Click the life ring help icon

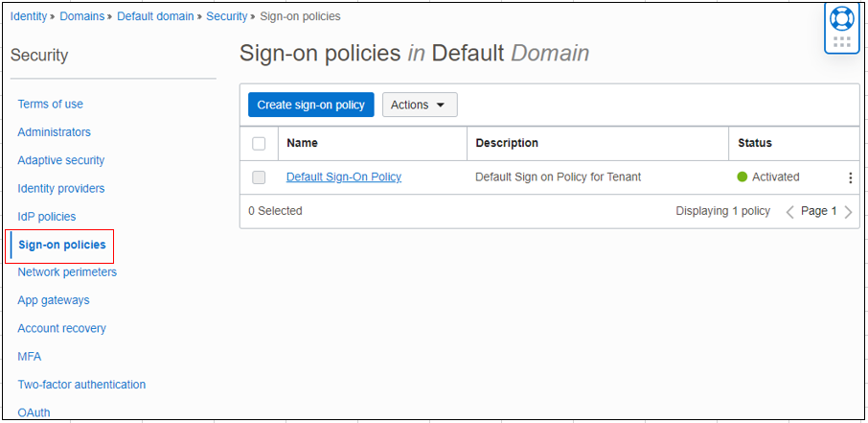tap(841, 18)
